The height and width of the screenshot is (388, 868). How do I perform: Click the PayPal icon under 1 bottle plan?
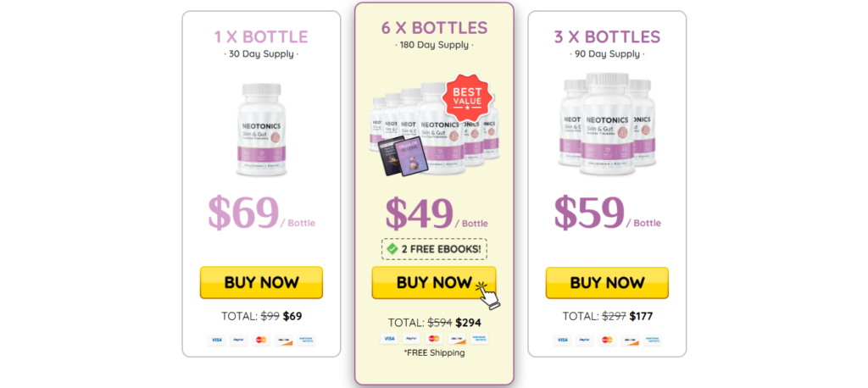(238, 340)
